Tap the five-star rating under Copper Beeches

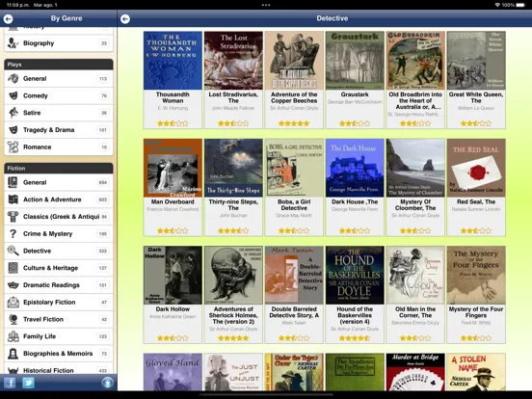pos(294,123)
